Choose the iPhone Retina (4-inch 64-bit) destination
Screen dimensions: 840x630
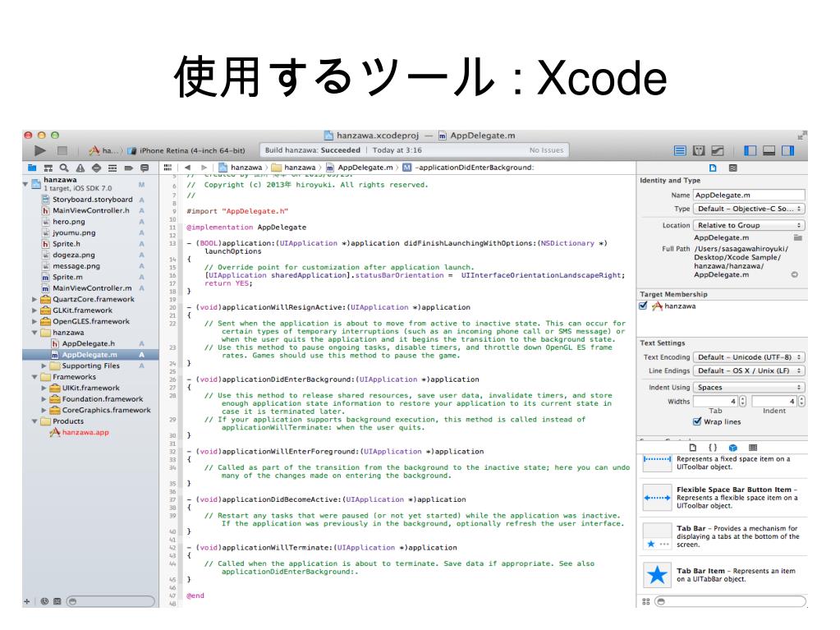(186, 150)
